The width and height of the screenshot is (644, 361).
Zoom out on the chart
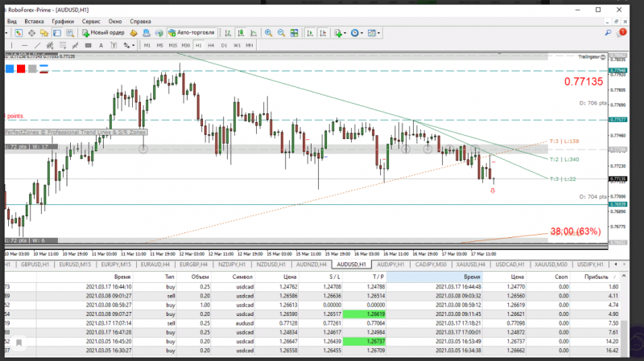281,33
